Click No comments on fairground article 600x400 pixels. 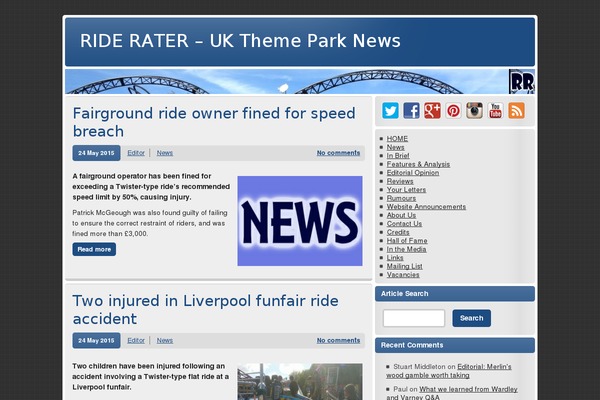click(x=338, y=153)
